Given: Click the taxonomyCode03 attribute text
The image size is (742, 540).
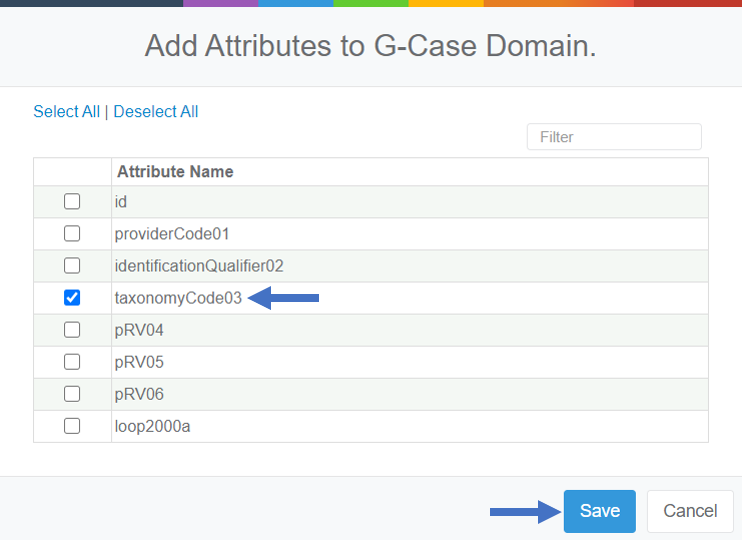Looking at the screenshot, I should (x=178, y=298).
